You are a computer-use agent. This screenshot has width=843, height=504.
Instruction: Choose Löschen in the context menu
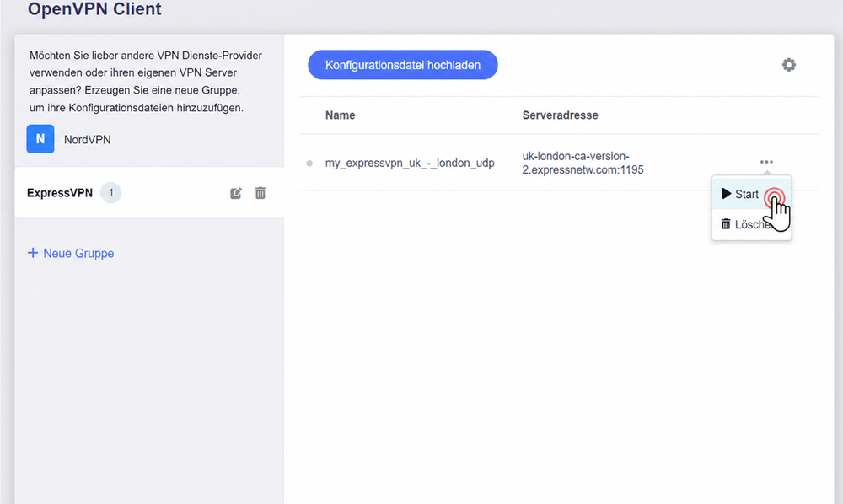(x=751, y=224)
